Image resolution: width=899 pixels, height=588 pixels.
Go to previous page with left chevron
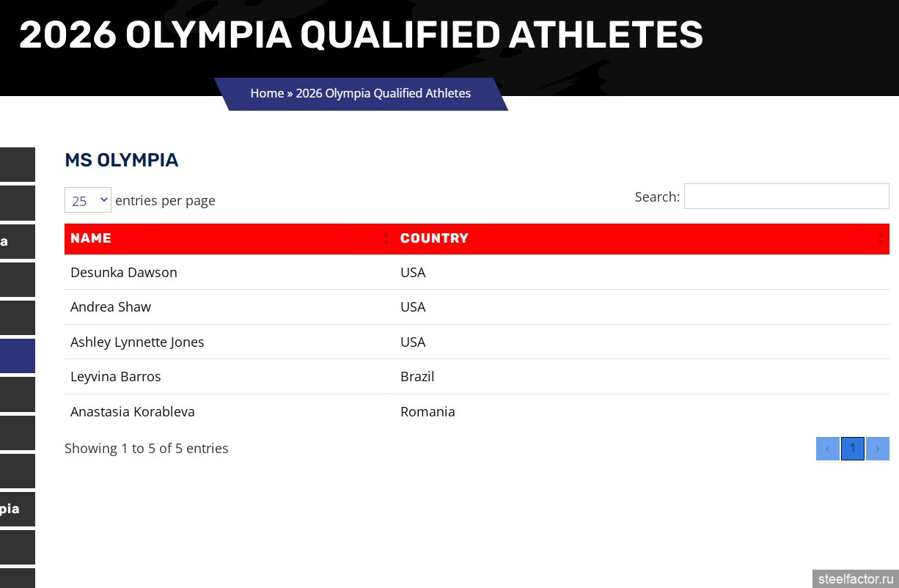click(827, 449)
